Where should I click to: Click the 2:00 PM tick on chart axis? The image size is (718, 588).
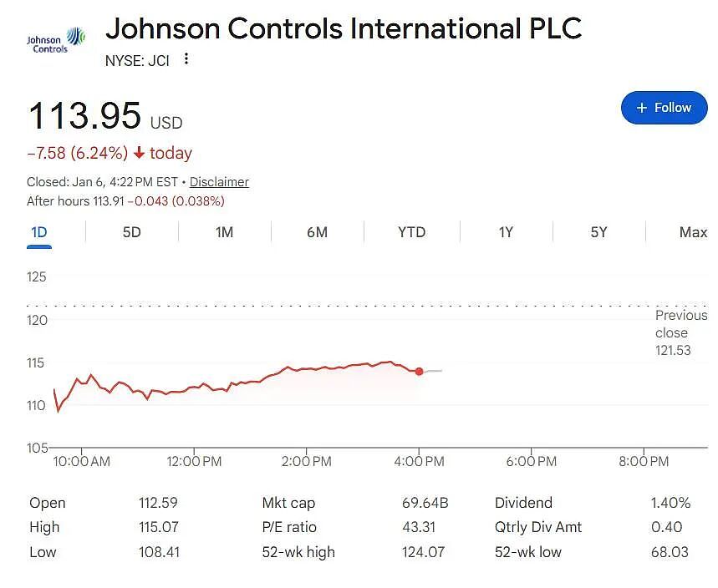tap(306, 461)
